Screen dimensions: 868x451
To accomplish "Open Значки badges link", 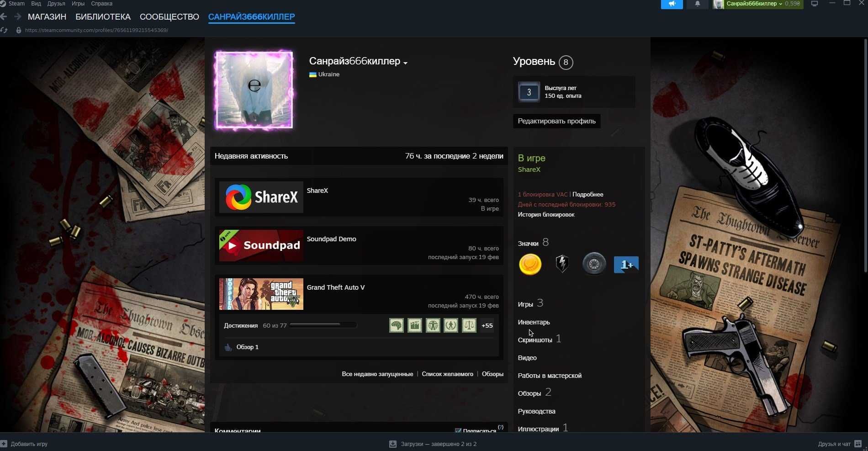I will point(528,244).
